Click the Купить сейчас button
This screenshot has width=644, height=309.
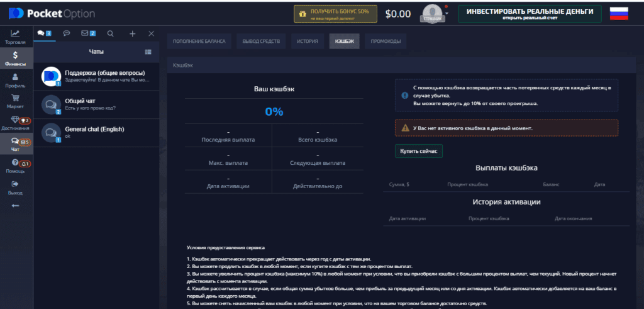coord(418,151)
